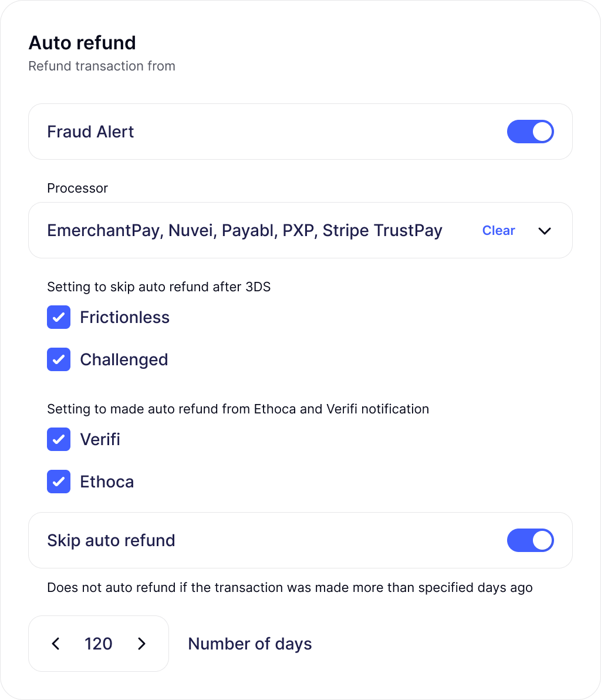
Task: Click the Challenged label text
Action: pos(124,359)
